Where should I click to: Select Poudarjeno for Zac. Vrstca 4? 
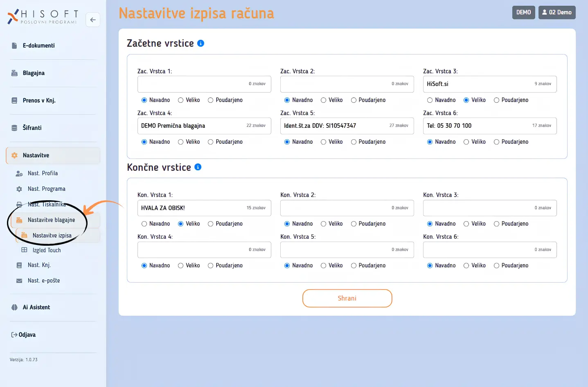tap(210, 142)
